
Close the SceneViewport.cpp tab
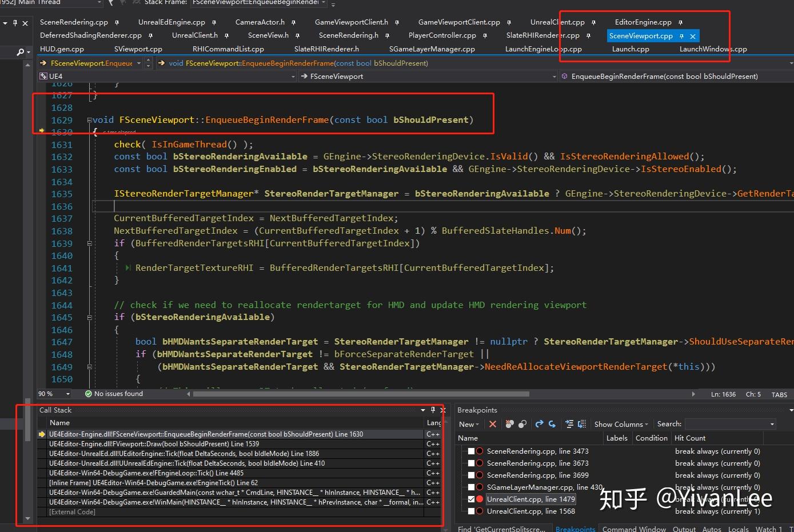[x=693, y=36]
